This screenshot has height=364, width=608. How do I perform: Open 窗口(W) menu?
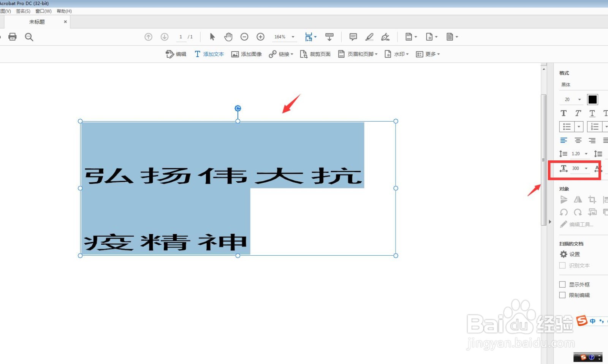(43, 11)
